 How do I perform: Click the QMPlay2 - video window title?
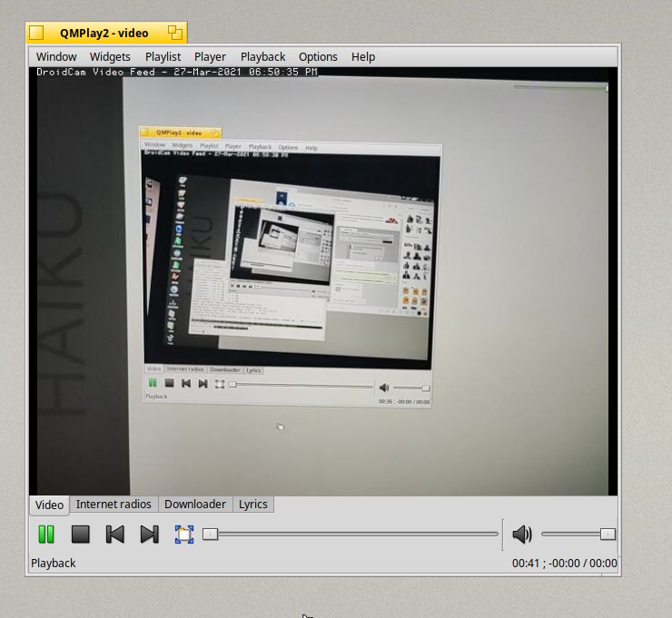104,33
